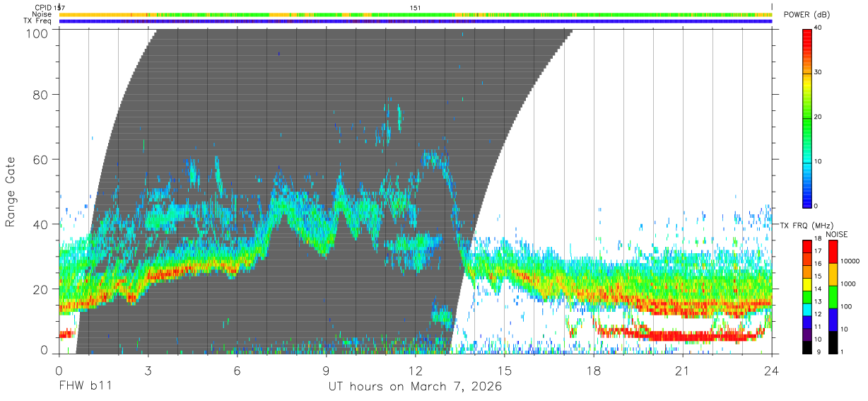Screen dimensions: 868x401
Task: Click the '1000' label on NOISE legend
Action: [x=849, y=284]
